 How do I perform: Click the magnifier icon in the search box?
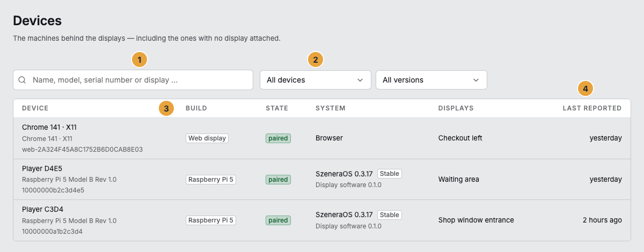[x=23, y=80]
